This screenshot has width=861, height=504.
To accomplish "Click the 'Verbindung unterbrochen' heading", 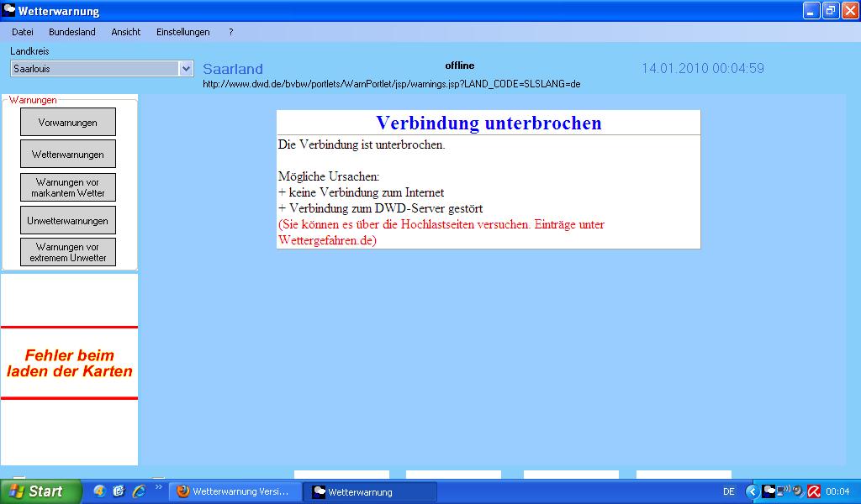I will tap(489, 123).
